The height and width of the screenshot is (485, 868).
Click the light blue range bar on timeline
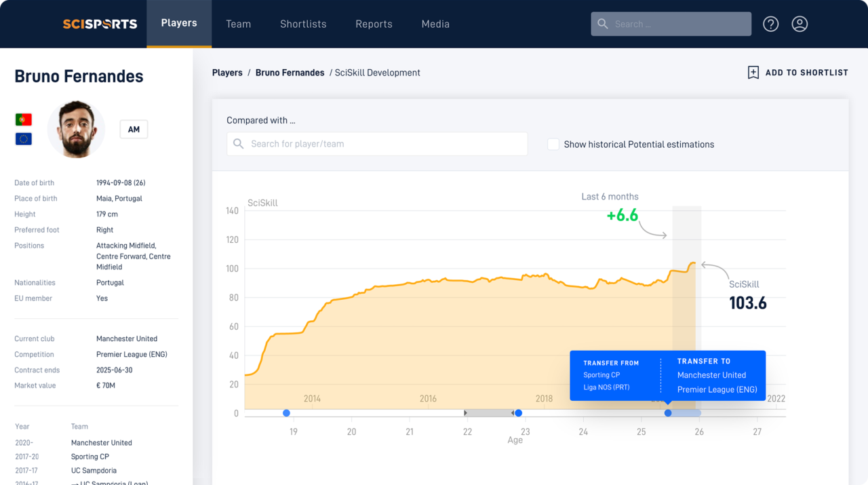(x=685, y=412)
